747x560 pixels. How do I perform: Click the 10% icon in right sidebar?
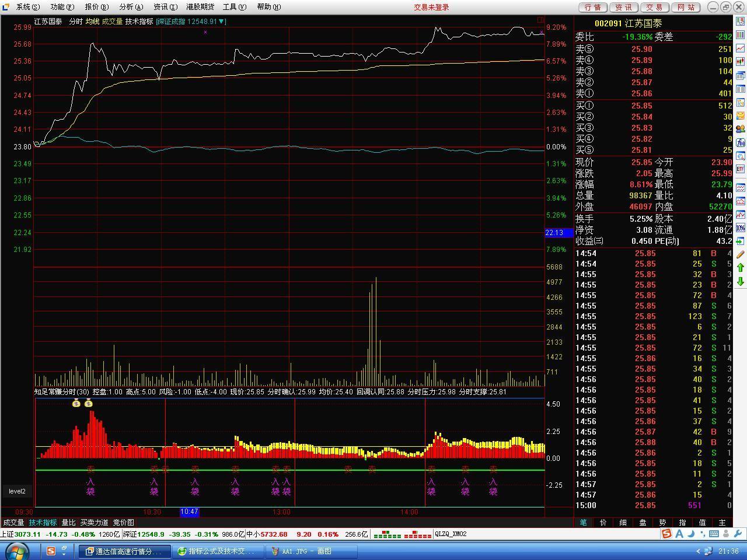point(740,228)
